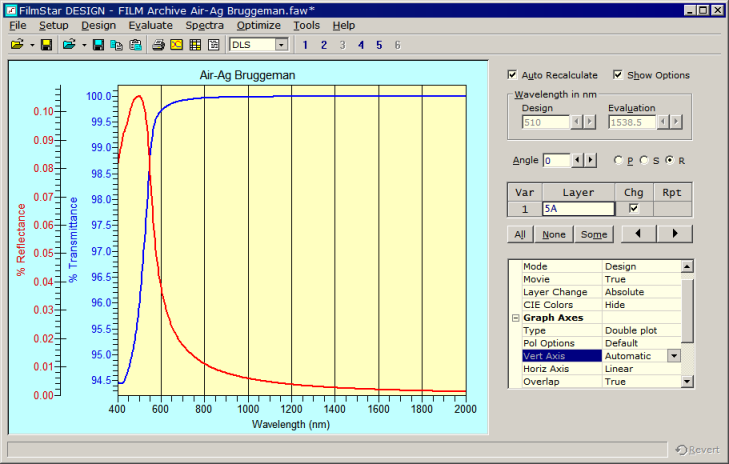Save design with cyan floppy icon

98,45
